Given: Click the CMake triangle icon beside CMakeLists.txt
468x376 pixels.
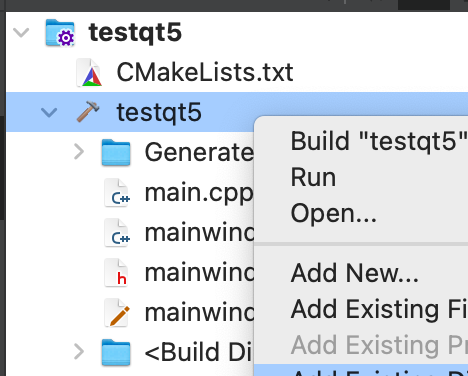Looking at the screenshot, I should pyautogui.click(x=89, y=73).
